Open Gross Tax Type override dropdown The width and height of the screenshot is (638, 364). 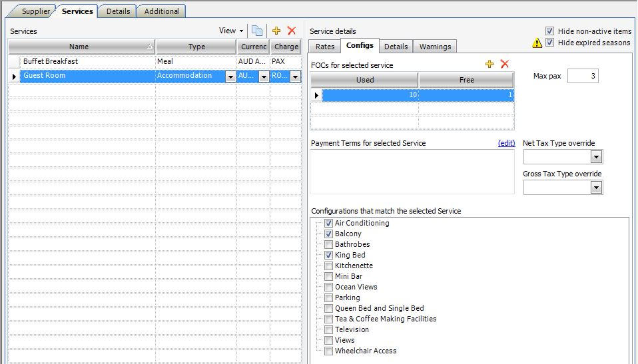[596, 188]
